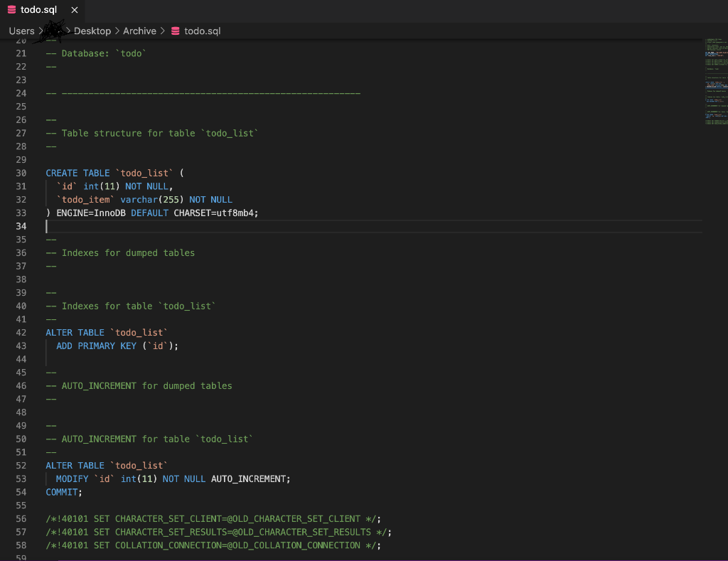Expand chevron after Archive breadcrumb
Image resolution: width=728 pixels, height=561 pixels.
pos(163,31)
